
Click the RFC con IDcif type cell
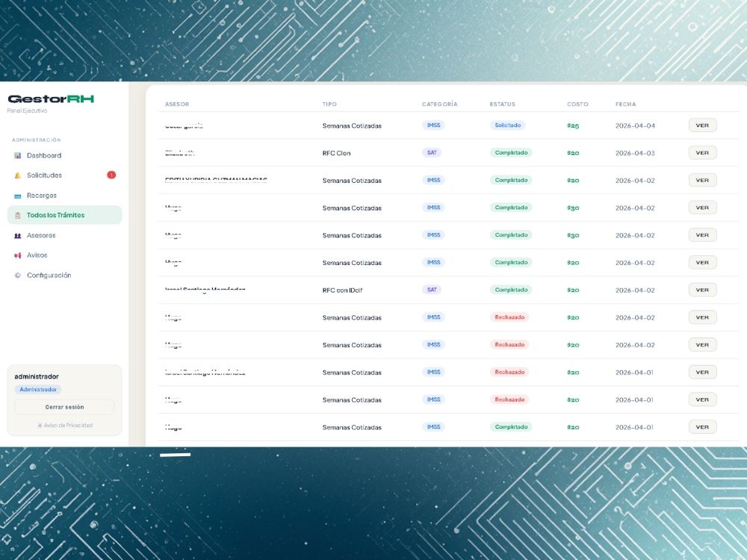pos(342,290)
